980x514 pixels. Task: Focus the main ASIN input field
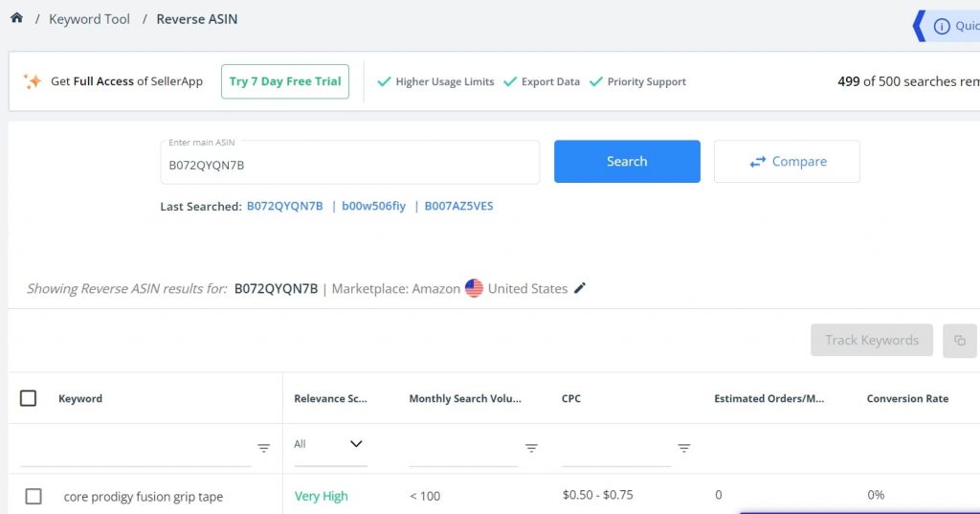pyautogui.click(x=350, y=163)
